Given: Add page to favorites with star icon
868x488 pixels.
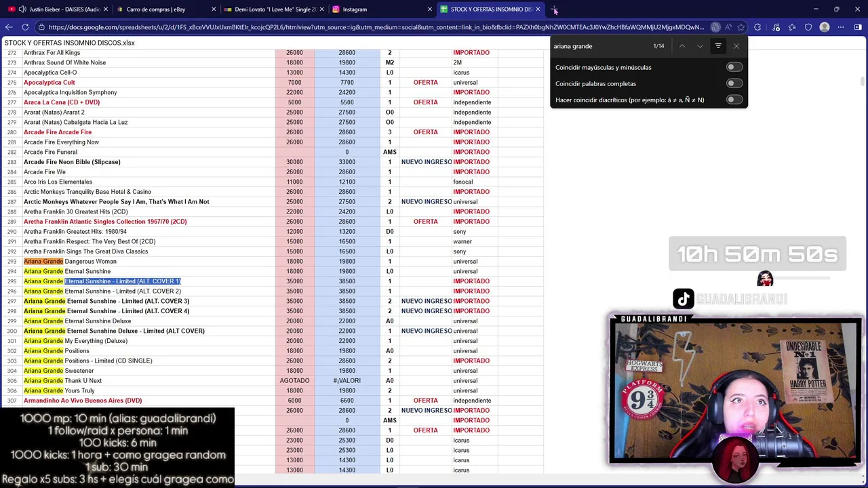Looking at the screenshot, I should (741, 27).
